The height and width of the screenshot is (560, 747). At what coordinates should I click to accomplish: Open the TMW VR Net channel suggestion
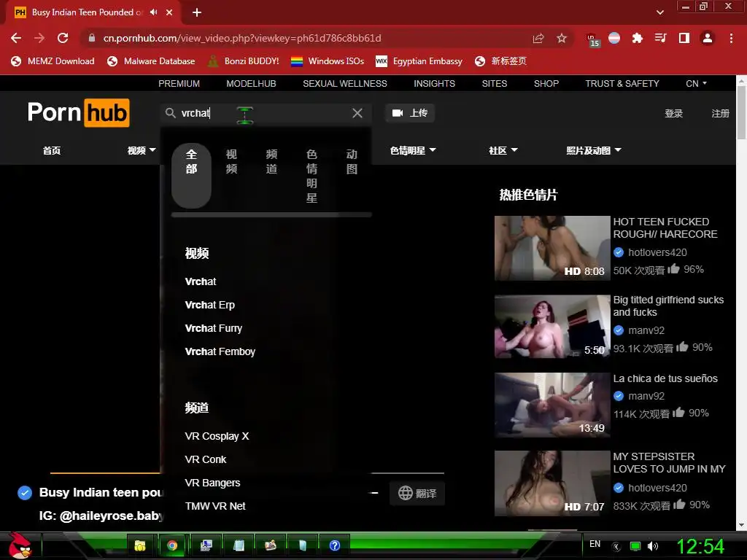click(215, 506)
